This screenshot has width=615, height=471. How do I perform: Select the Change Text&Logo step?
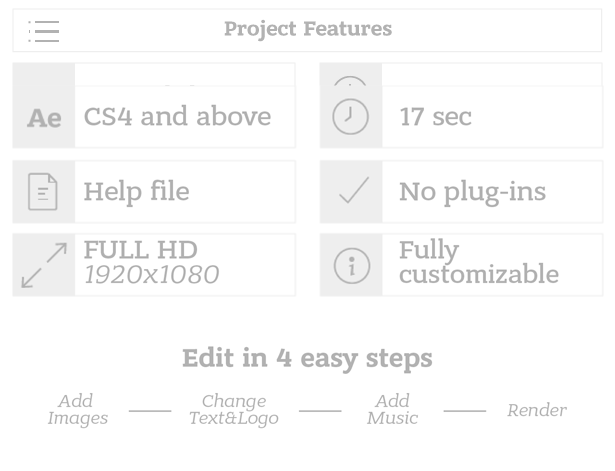(234, 410)
